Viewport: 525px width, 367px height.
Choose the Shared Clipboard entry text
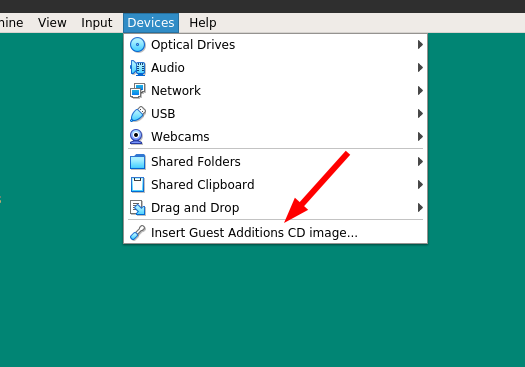click(203, 185)
